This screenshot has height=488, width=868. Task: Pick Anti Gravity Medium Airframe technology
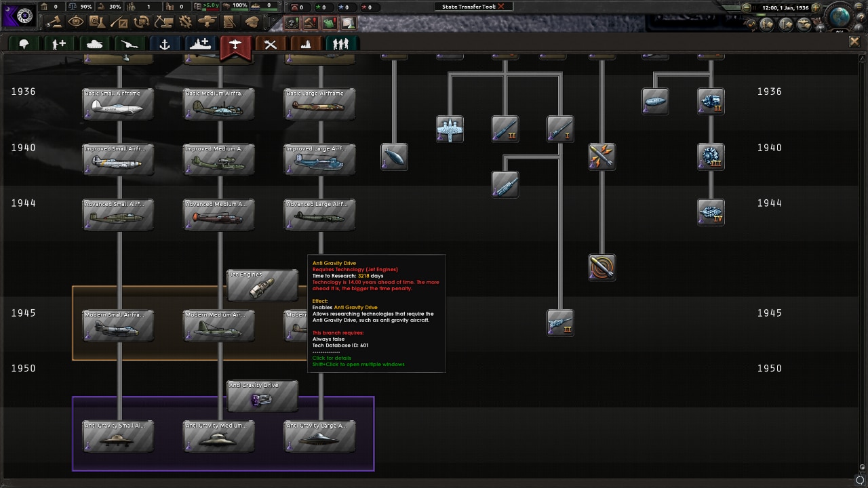[x=219, y=436]
